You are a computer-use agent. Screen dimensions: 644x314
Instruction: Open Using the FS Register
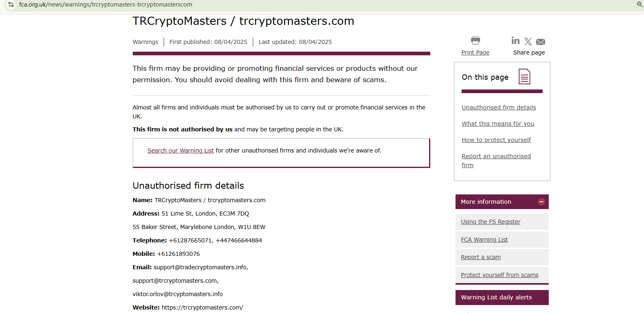(491, 222)
